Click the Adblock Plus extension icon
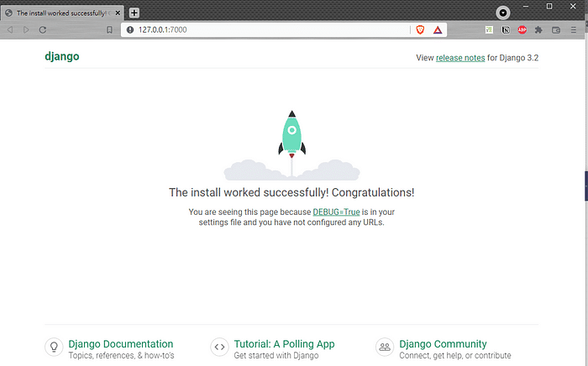Viewport: 588px width, 366px height. [x=522, y=29]
